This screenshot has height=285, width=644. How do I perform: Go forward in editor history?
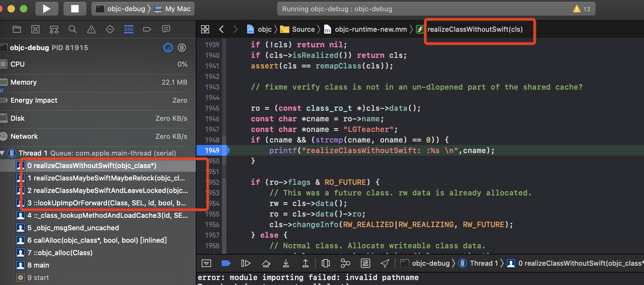point(235,29)
